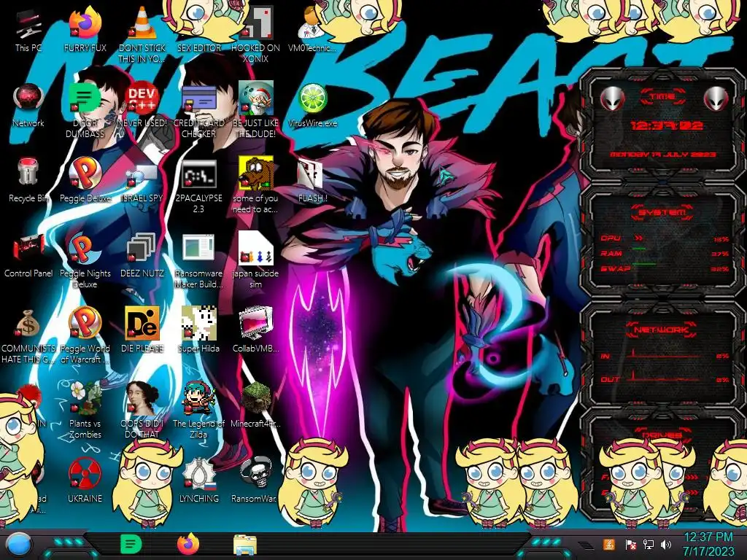747x560 pixels.
Task: Click the flag with red X tray icon
Action: [630, 544]
